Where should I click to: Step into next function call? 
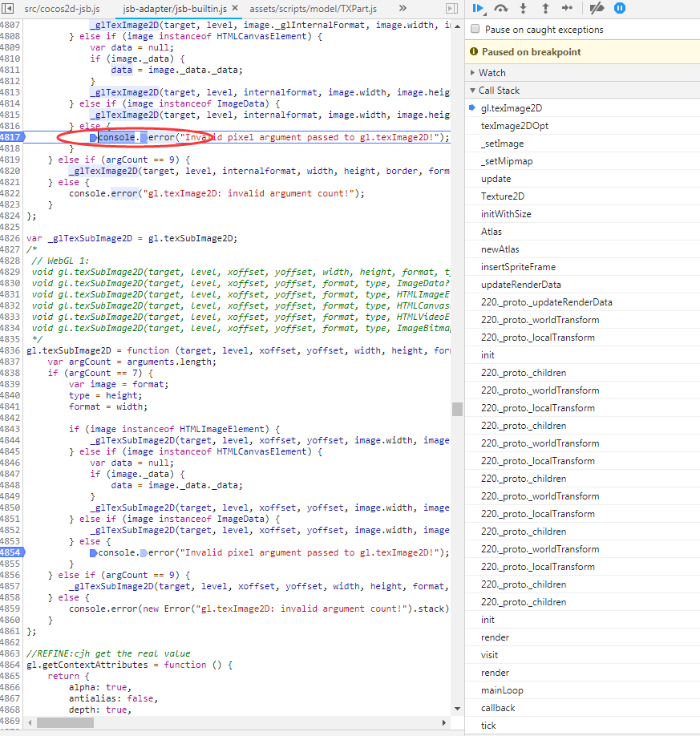pyautogui.click(x=523, y=8)
